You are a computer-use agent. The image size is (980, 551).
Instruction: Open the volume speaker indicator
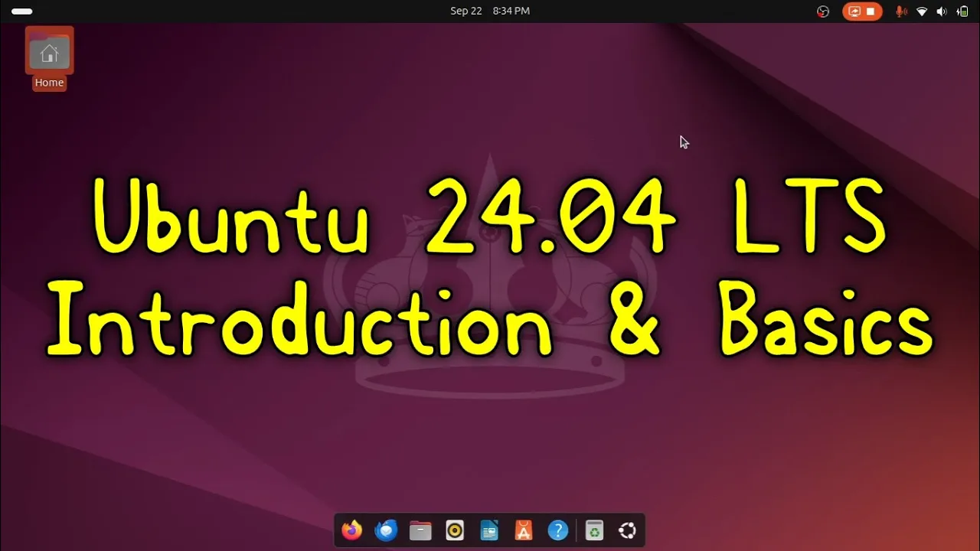click(x=942, y=11)
